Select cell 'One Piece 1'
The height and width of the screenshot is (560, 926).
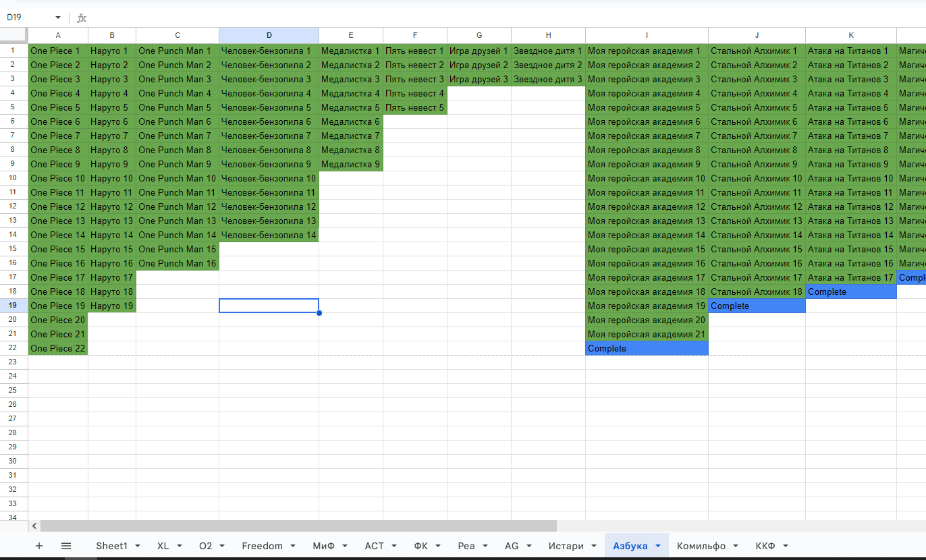point(58,51)
